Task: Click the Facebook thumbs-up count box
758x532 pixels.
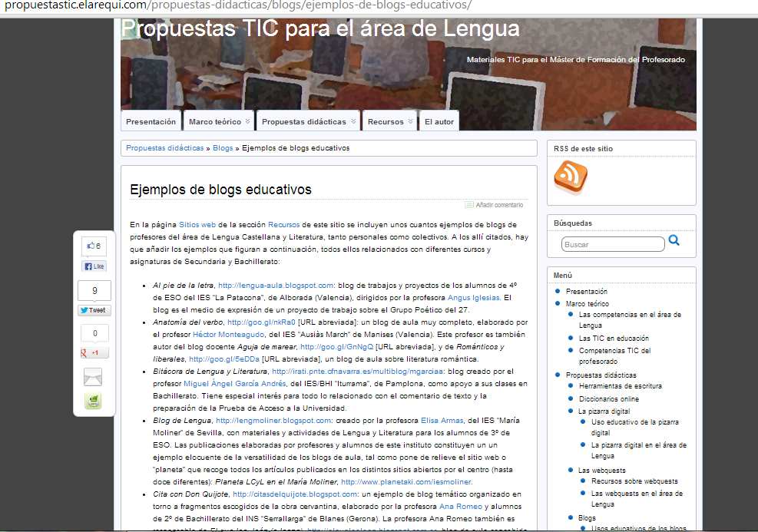Action: pyautogui.click(x=94, y=246)
